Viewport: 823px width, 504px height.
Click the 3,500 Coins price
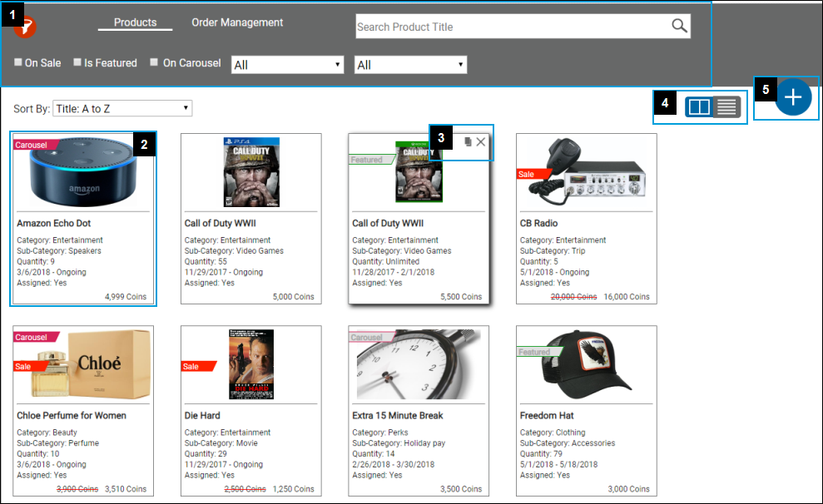pos(461,489)
